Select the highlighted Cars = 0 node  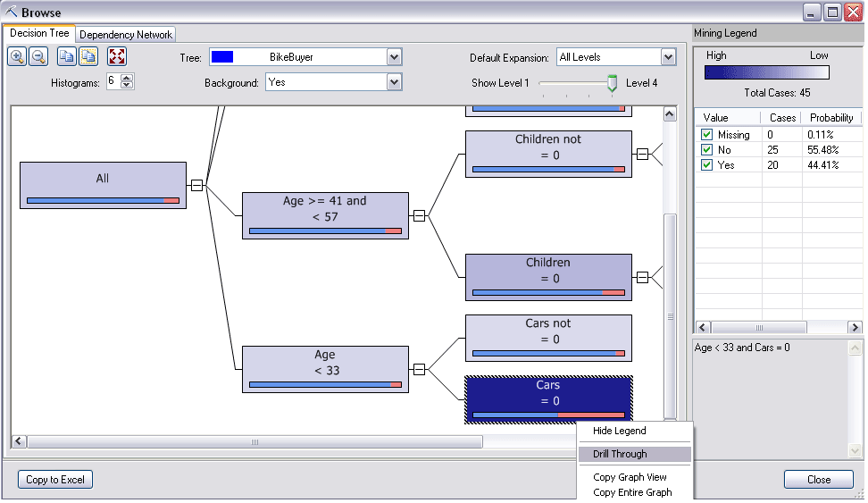(548, 400)
